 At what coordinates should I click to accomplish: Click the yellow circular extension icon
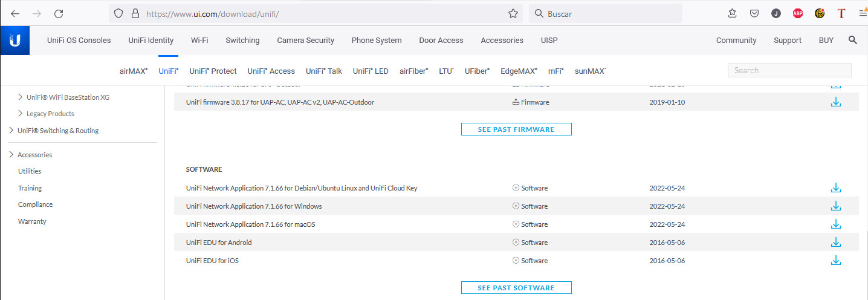click(x=820, y=13)
